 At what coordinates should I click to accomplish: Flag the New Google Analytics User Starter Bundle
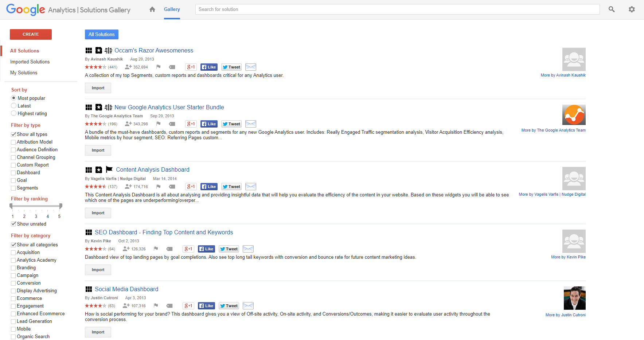coord(159,124)
